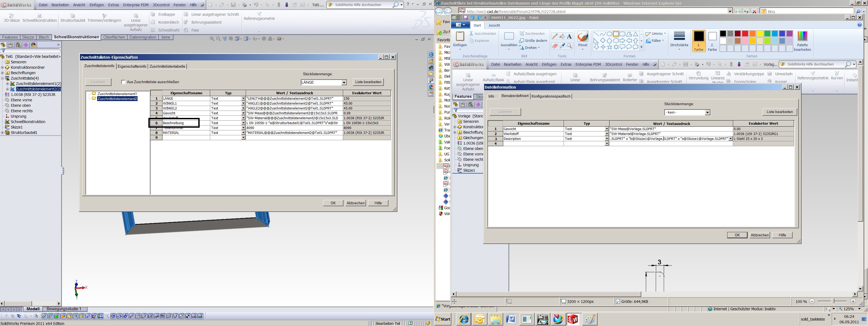Image resolution: width=868 pixels, height=326 pixels.
Task: Click the feature tree filter funnel icon
Action: tap(3, 51)
